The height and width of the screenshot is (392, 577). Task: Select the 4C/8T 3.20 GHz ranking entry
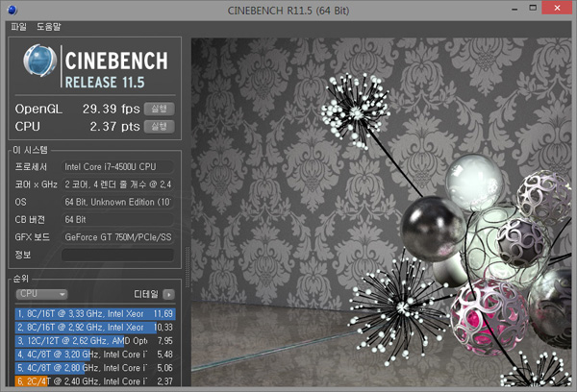[94, 354]
